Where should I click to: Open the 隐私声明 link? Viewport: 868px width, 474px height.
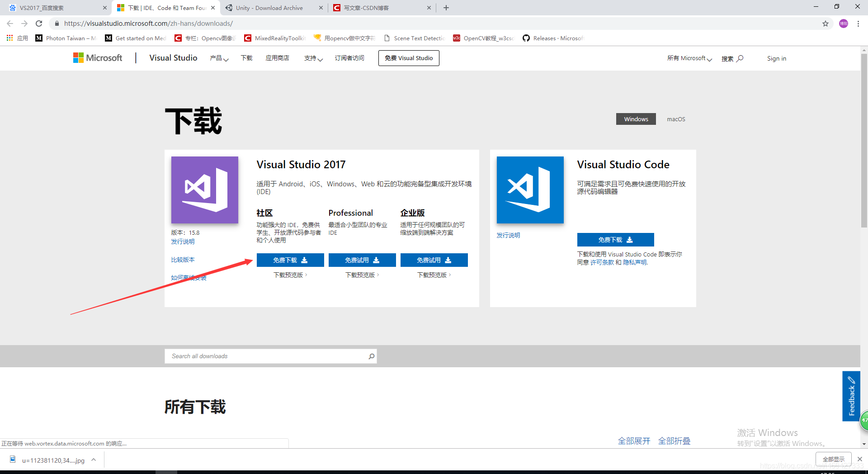635,262
